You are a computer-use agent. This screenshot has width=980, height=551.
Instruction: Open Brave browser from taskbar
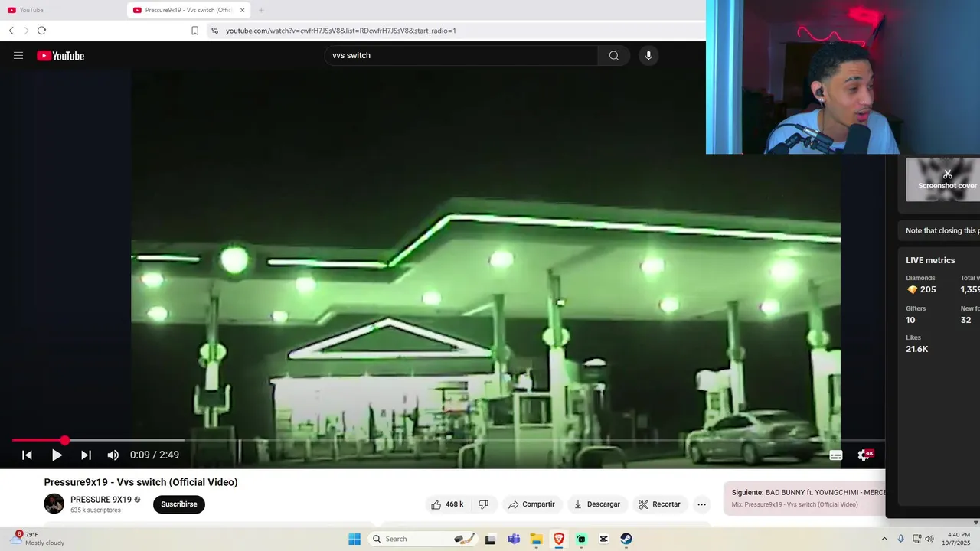(559, 539)
